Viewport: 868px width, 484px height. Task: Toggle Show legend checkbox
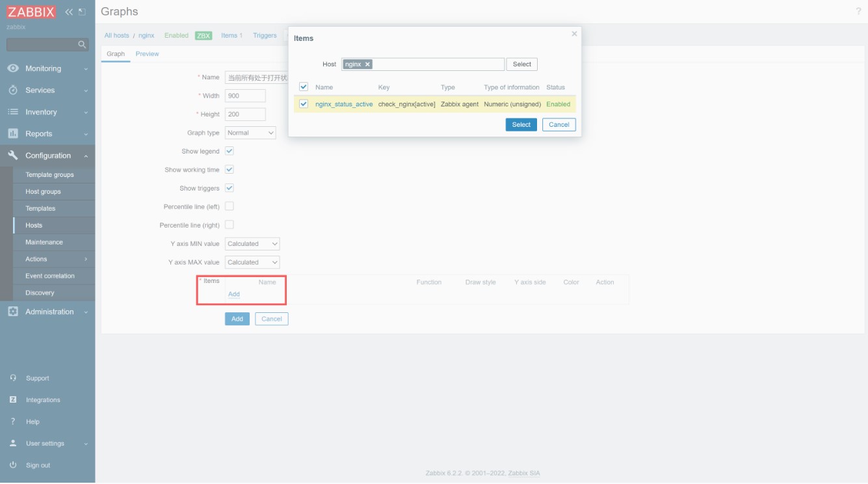[x=229, y=151]
